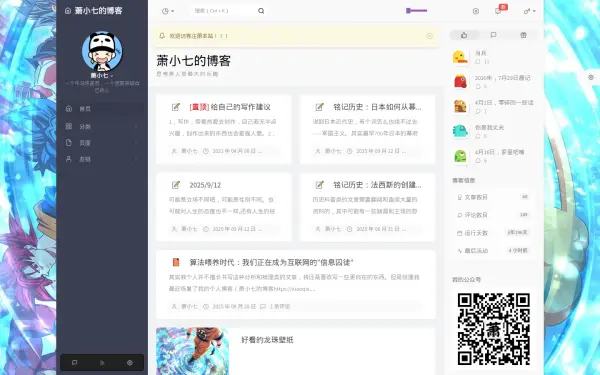
Task: Open the post 算法喂养时代 信息囚徒
Action: tap(271, 262)
